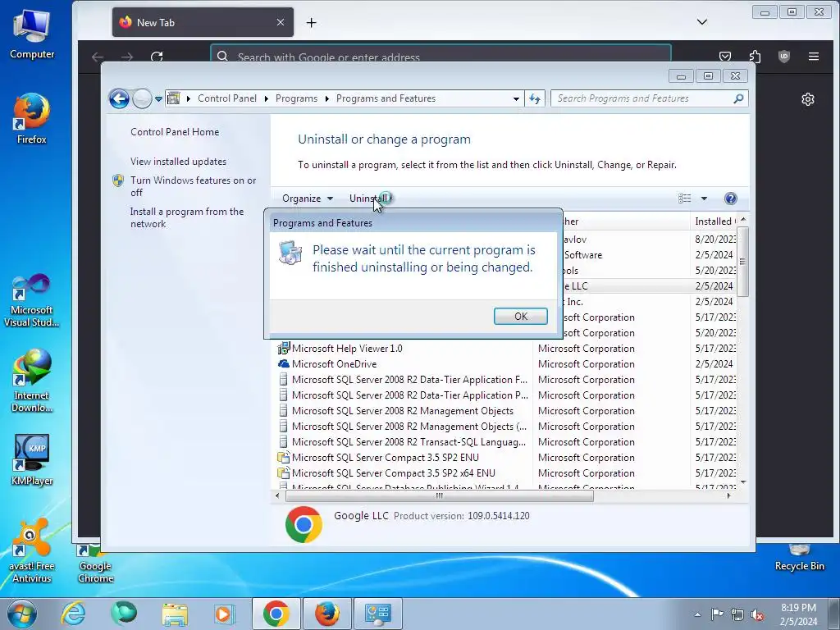
Task: Click the change view icon
Action: [684, 199]
